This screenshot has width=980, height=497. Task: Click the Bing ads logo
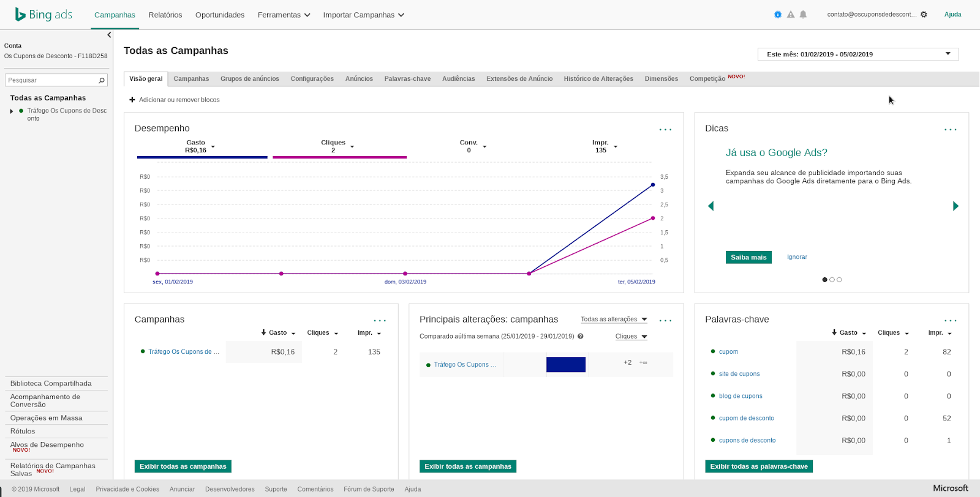pyautogui.click(x=43, y=14)
